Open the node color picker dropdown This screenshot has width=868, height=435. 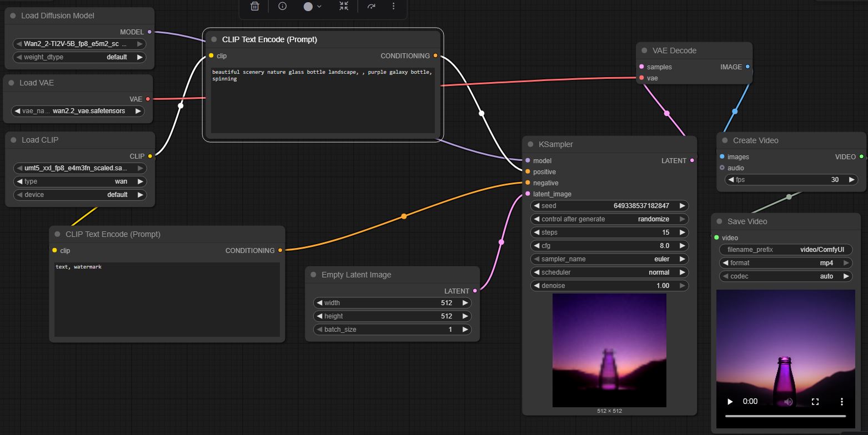click(x=313, y=6)
